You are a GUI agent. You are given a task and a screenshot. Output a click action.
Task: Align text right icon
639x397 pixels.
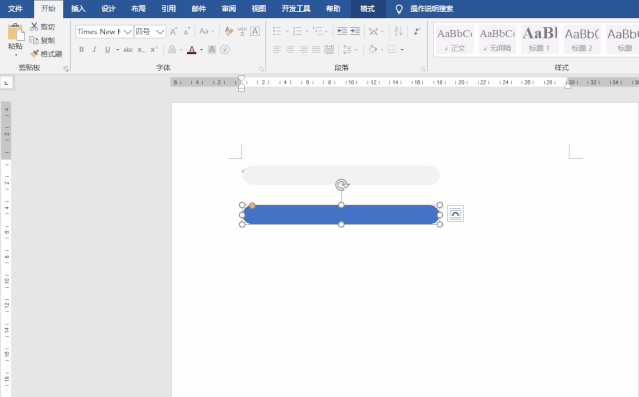pos(303,50)
